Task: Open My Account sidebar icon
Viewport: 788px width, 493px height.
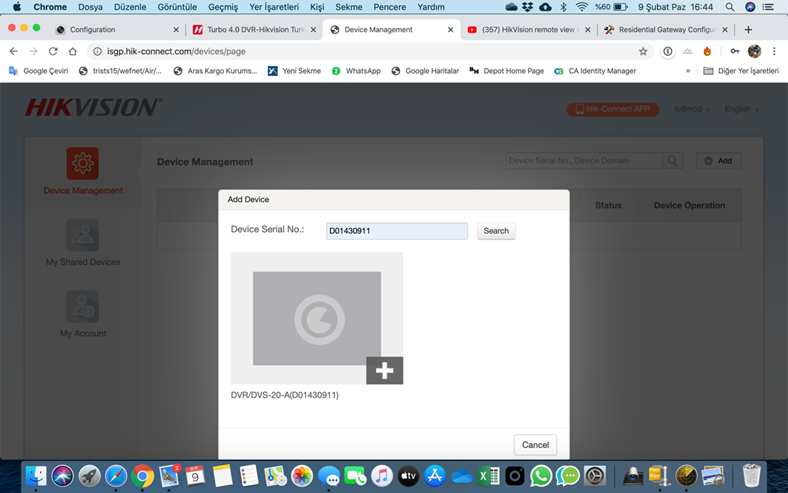Action: pos(83,307)
